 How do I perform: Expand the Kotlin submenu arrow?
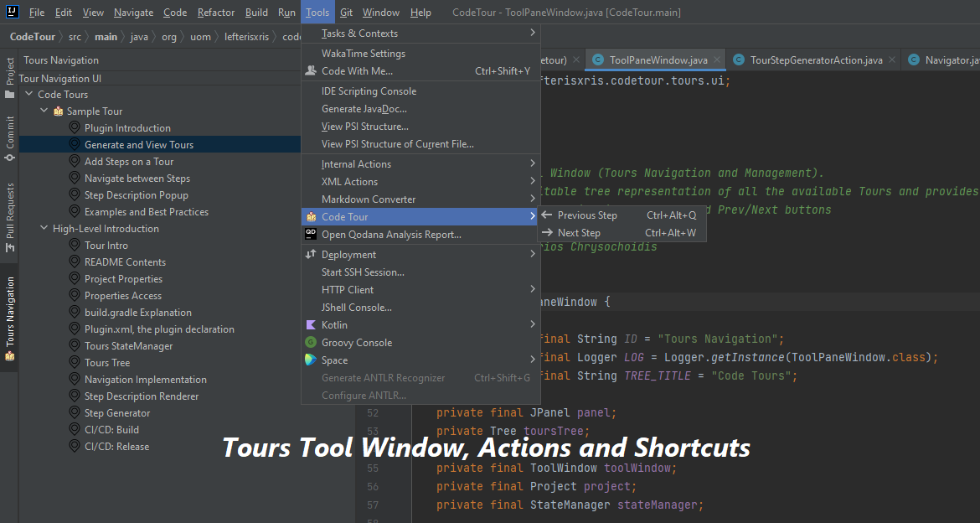[x=533, y=324]
